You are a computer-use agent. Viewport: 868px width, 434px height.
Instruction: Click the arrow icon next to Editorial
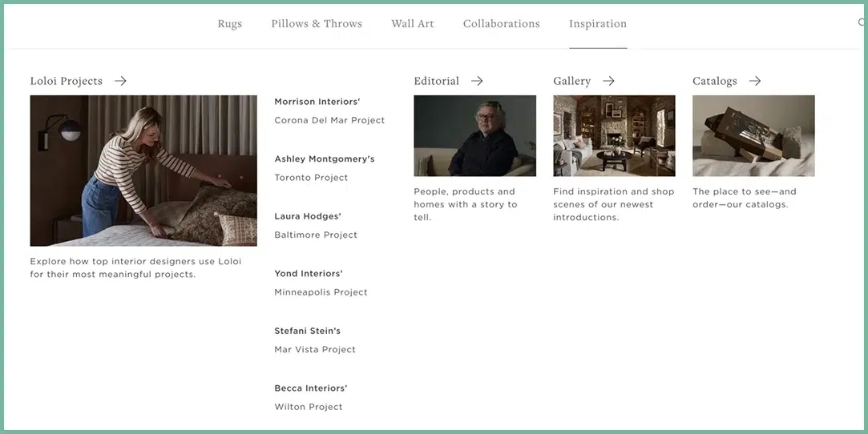(x=477, y=81)
